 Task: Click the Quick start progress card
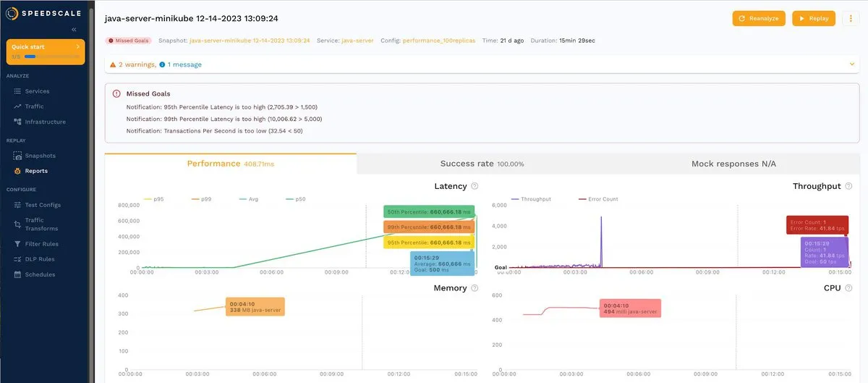[46, 51]
